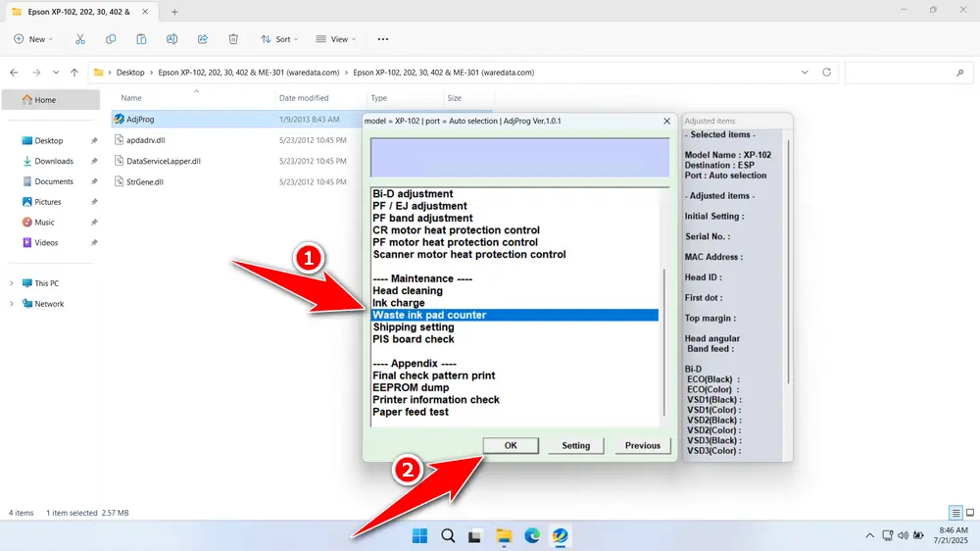Click the Paste clipboard icon

pos(142,39)
